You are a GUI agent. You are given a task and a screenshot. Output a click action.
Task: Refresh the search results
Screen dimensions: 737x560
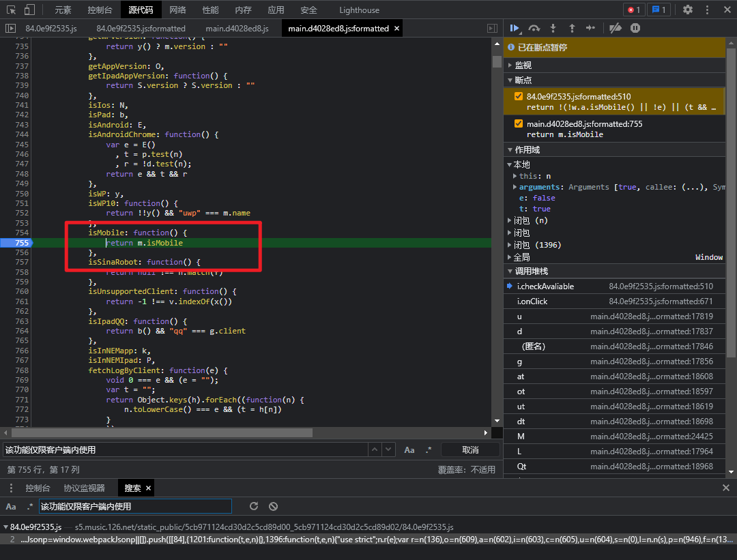point(254,506)
